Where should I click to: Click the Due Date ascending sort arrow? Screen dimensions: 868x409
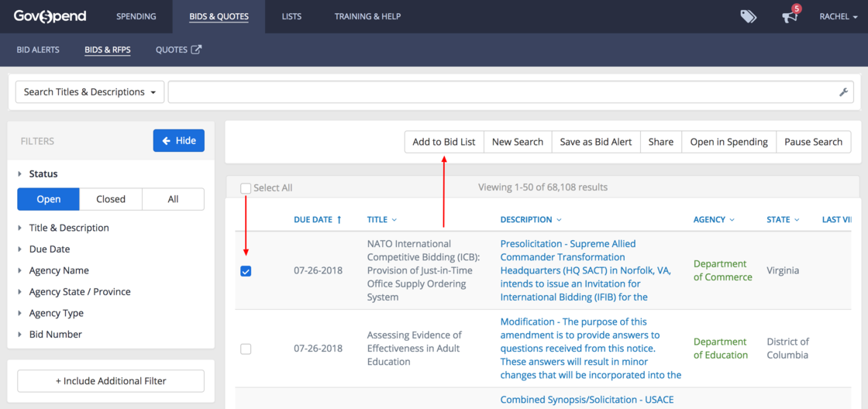339,220
